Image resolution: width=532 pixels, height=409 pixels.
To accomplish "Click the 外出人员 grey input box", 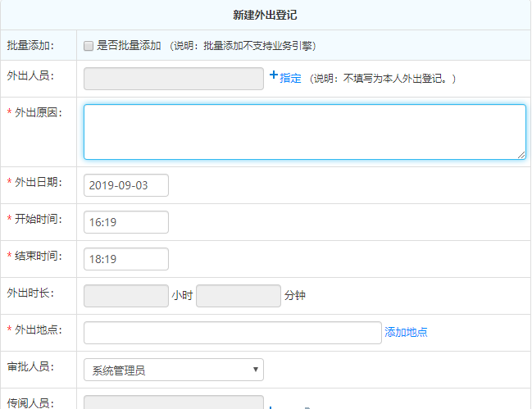I will 174,79.
